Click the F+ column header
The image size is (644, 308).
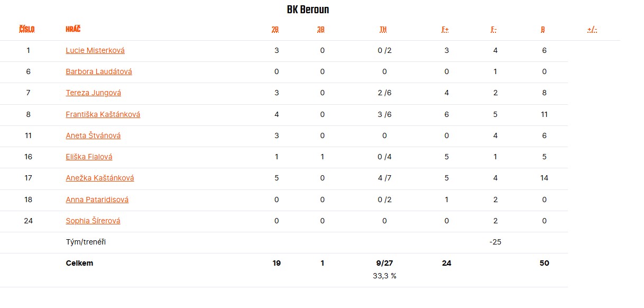click(445, 30)
